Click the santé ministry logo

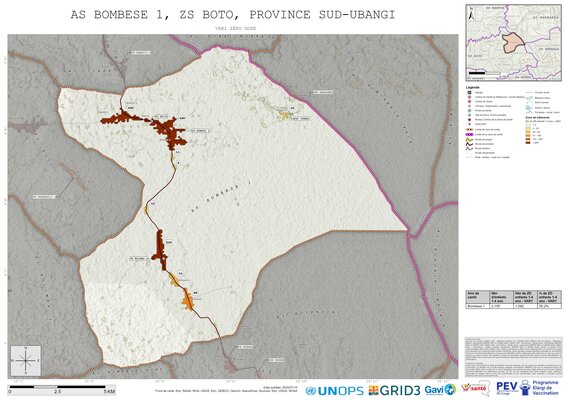[x=475, y=388]
